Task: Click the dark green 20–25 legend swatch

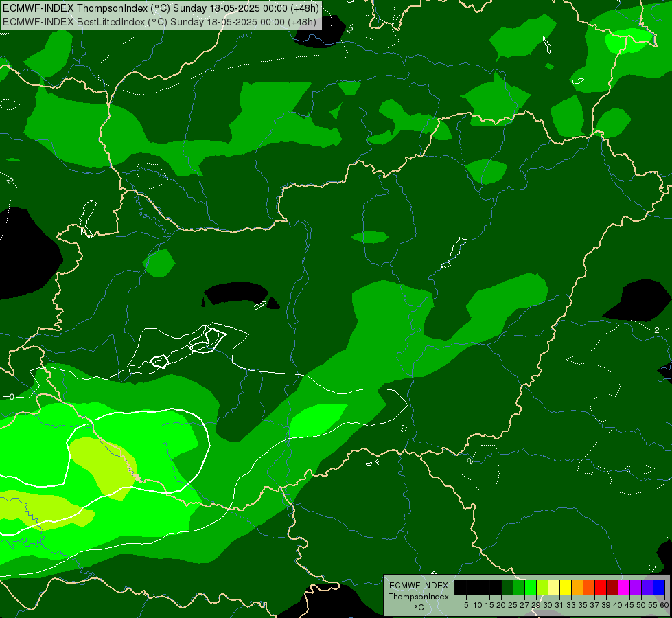Action: 507,587
